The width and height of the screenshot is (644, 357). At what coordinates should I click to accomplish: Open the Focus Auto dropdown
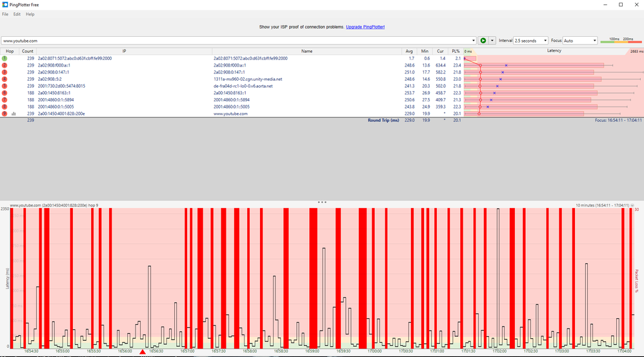[x=580, y=41]
